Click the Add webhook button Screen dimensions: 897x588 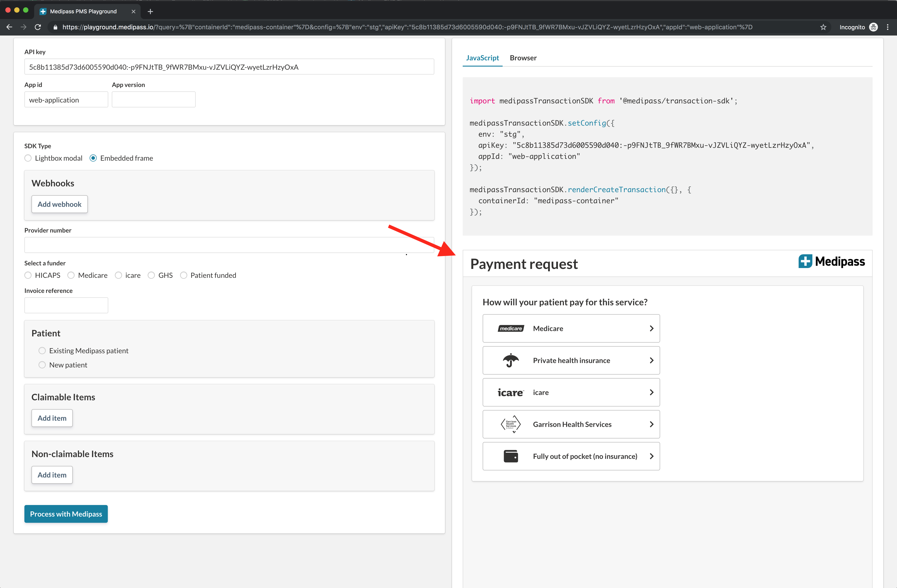point(59,204)
